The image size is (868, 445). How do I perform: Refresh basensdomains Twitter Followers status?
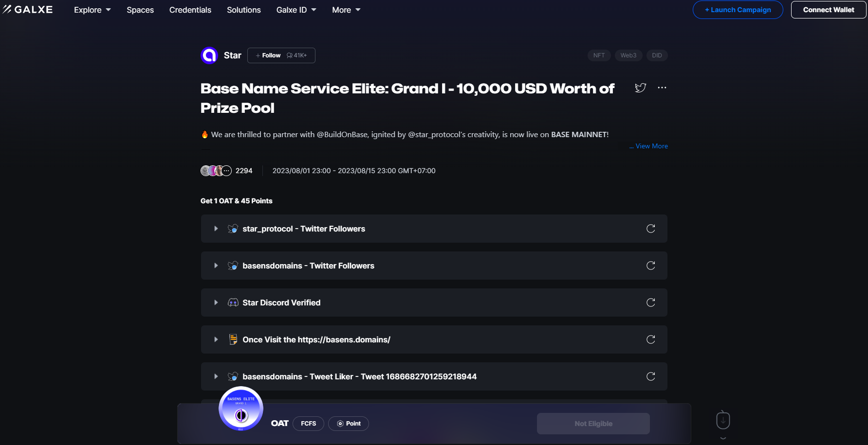[x=651, y=266]
